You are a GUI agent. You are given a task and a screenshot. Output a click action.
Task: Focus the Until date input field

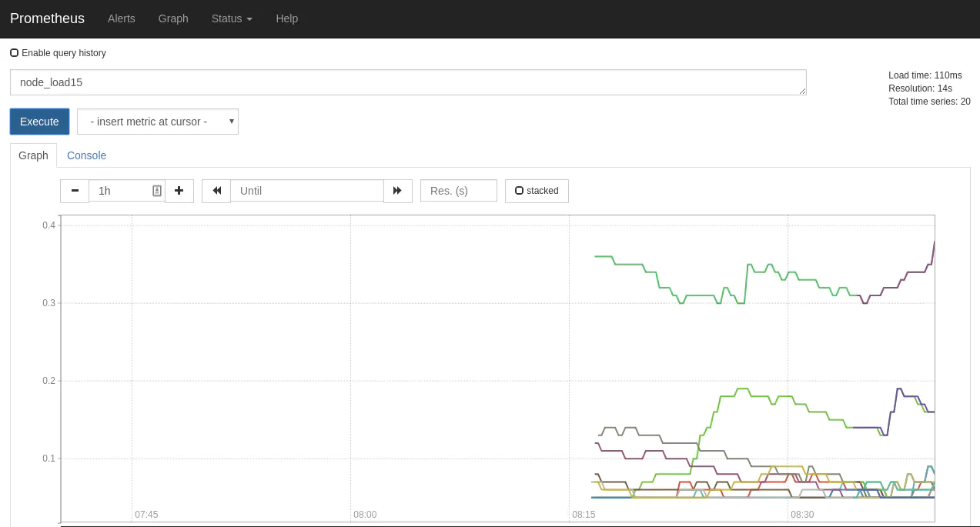pos(306,191)
